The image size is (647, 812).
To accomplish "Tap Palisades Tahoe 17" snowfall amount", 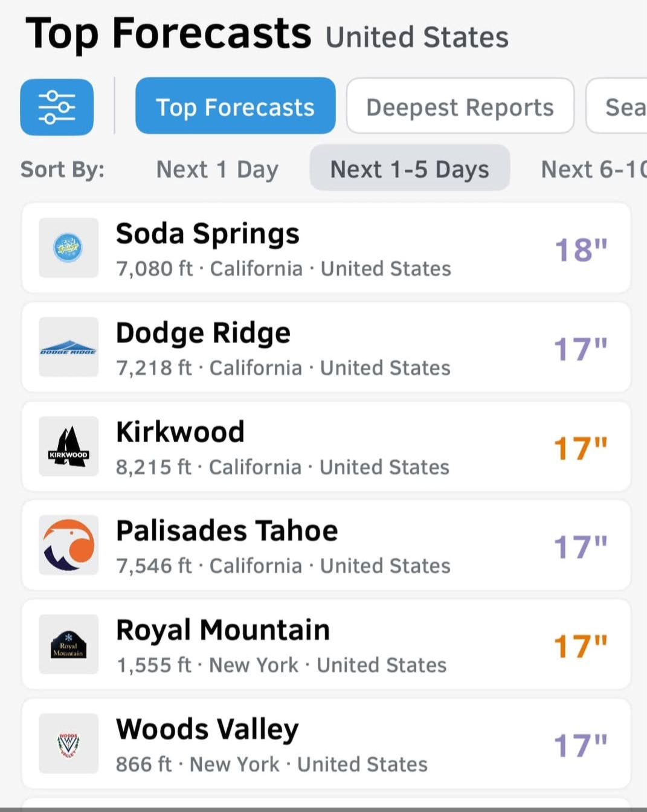I will tap(580, 547).
